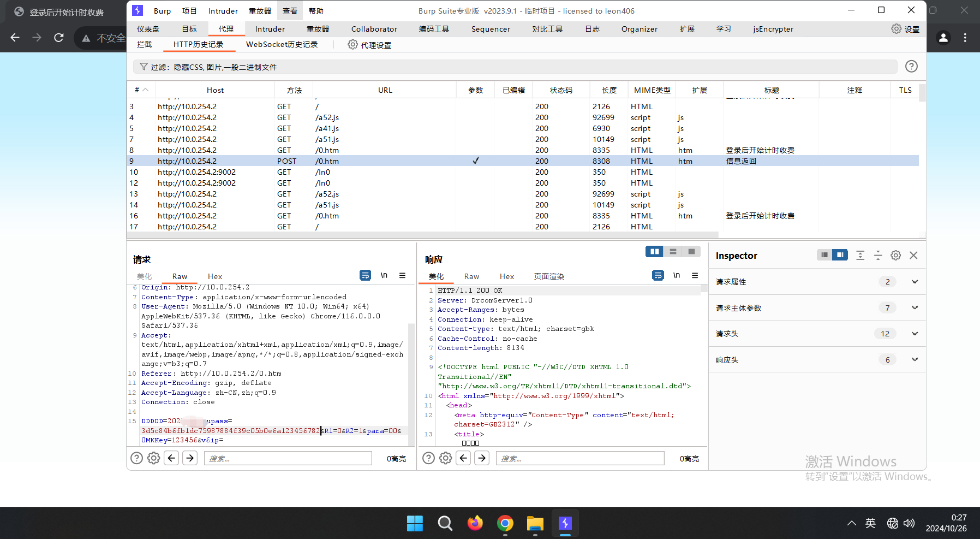Screen dimensions: 980x539
Task: Toggle response pane message wrap icon
Action: [658, 275]
